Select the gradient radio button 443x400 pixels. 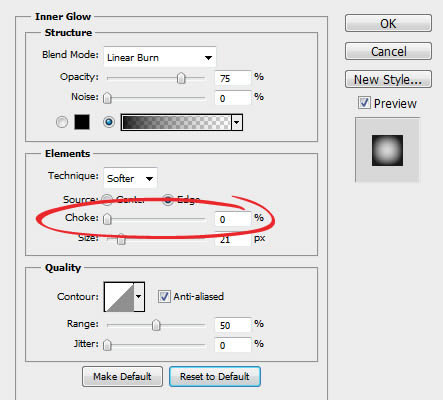(109, 122)
